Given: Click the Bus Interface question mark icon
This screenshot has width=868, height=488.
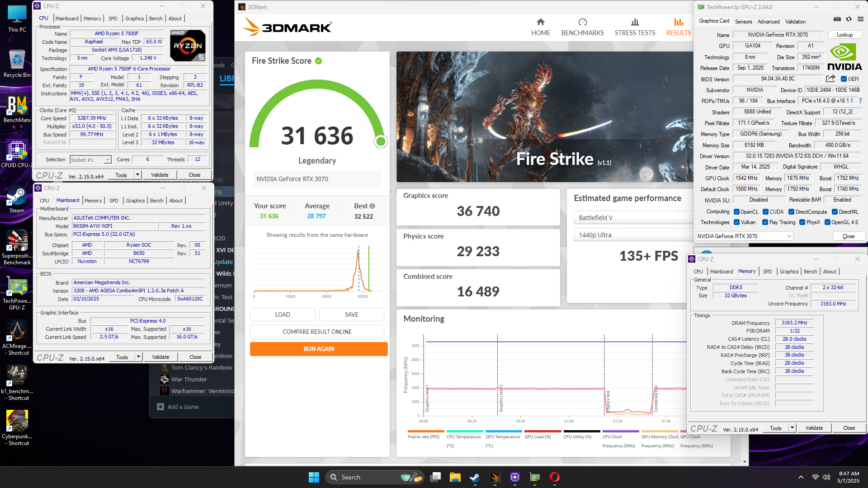Looking at the screenshot, I should pyautogui.click(x=860, y=101).
